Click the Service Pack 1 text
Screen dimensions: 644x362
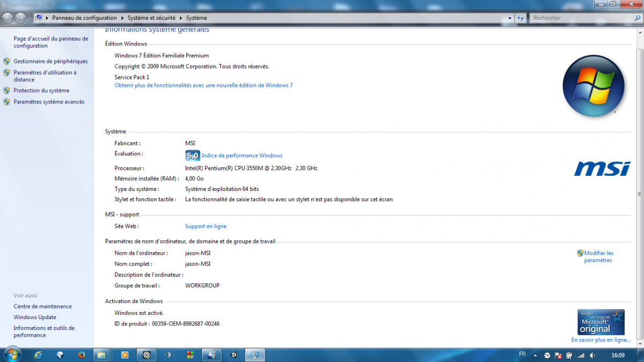tap(132, 77)
